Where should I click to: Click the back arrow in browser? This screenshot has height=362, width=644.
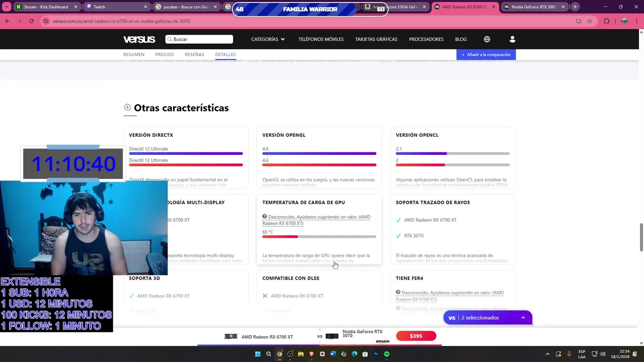pyautogui.click(x=7, y=21)
